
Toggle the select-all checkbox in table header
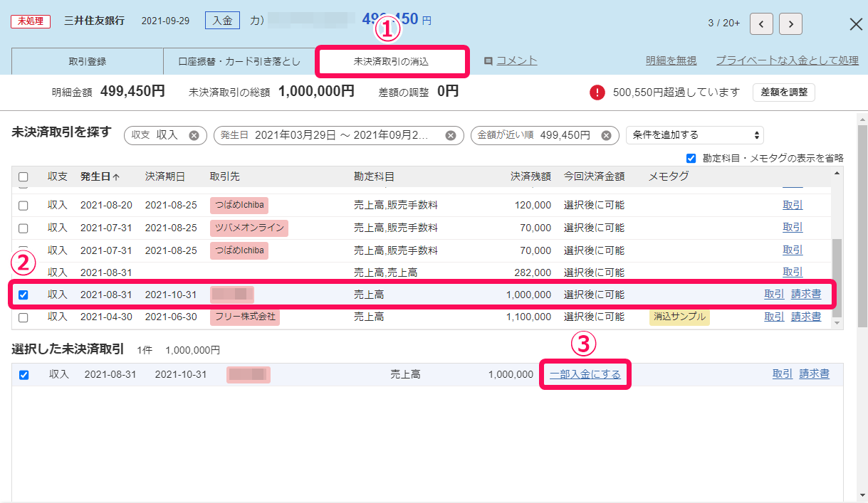pos(23,176)
